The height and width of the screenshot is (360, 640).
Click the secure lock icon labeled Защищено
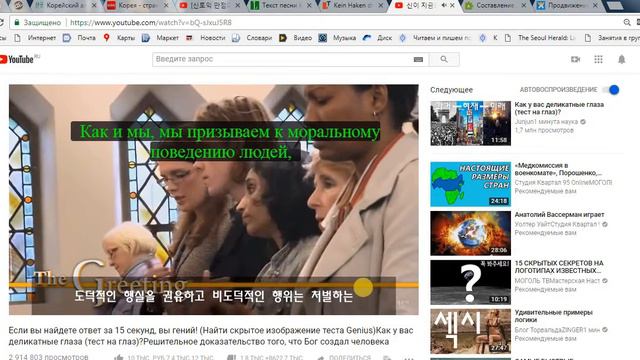click(x=17, y=22)
